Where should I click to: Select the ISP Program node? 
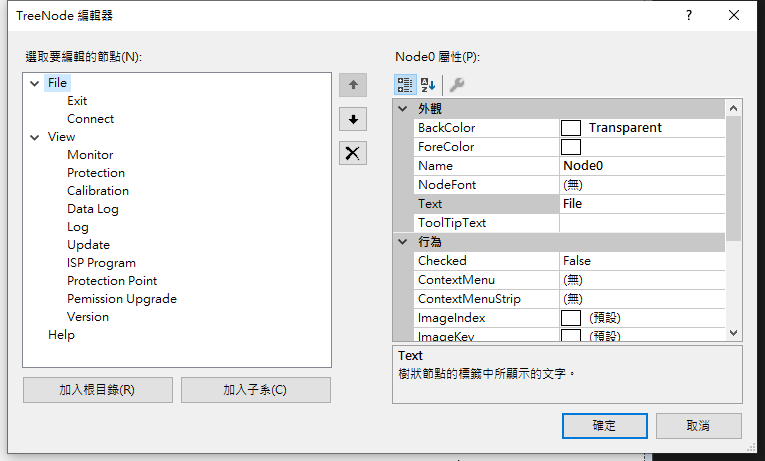(101, 263)
